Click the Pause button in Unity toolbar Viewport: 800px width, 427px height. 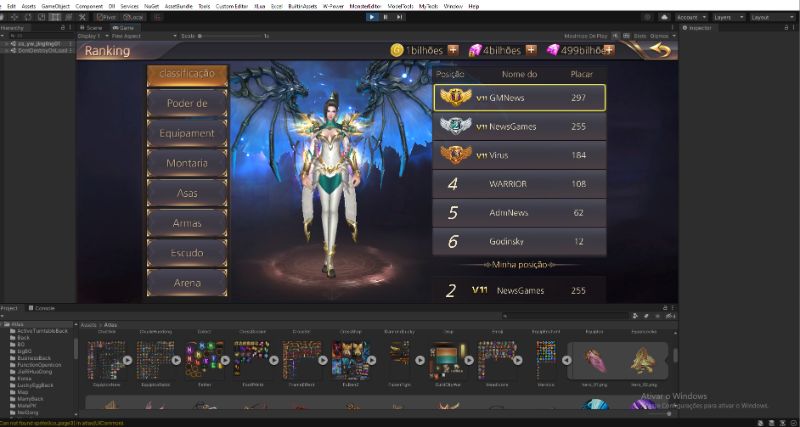point(386,17)
